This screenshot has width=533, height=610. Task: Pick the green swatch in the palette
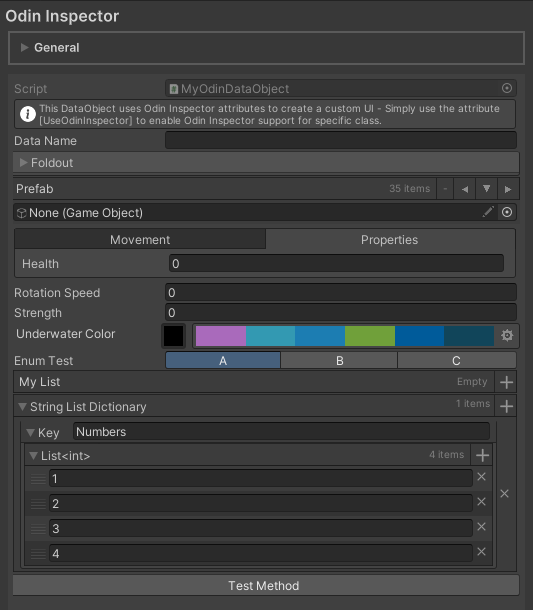(370, 336)
